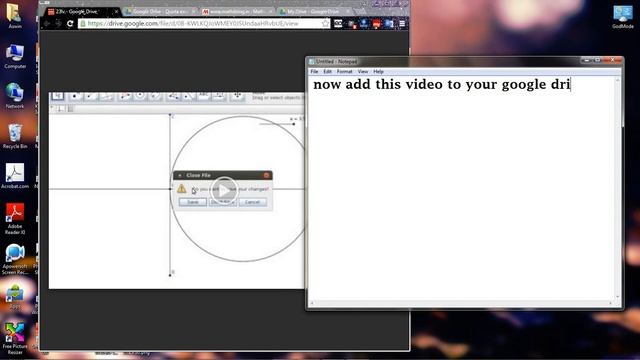Close the Close File dialog with red X
The image size is (640, 360).
(x=266, y=175)
